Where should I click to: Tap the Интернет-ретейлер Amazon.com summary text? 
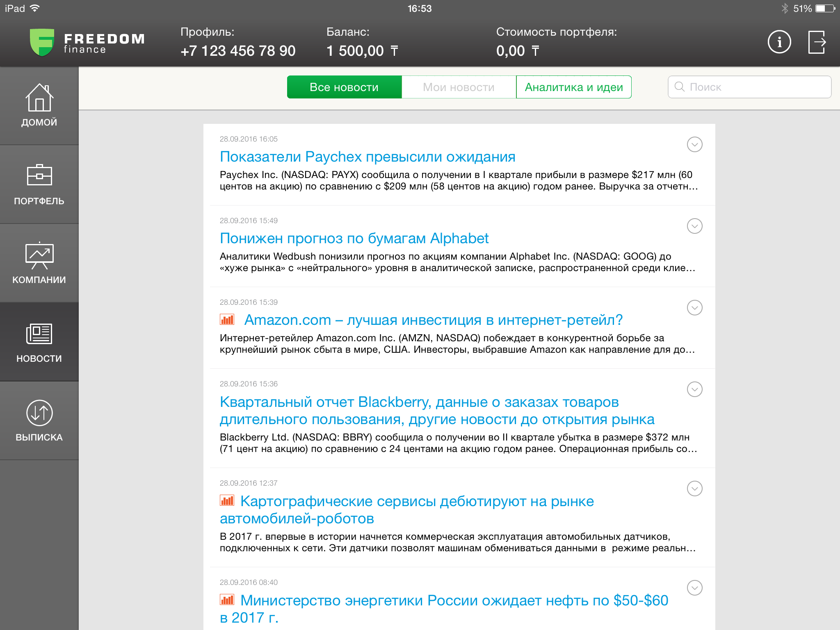(x=457, y=344)
